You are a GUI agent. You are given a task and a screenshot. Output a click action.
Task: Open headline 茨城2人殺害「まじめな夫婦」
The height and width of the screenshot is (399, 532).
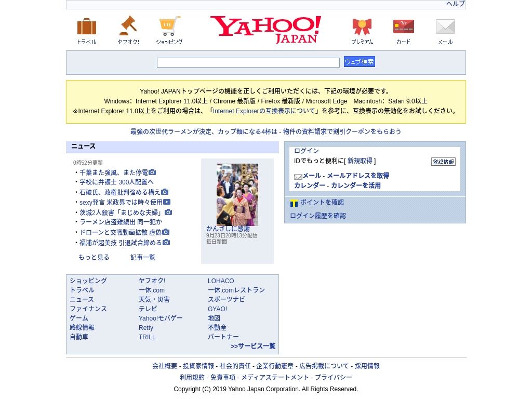[122, 212]
